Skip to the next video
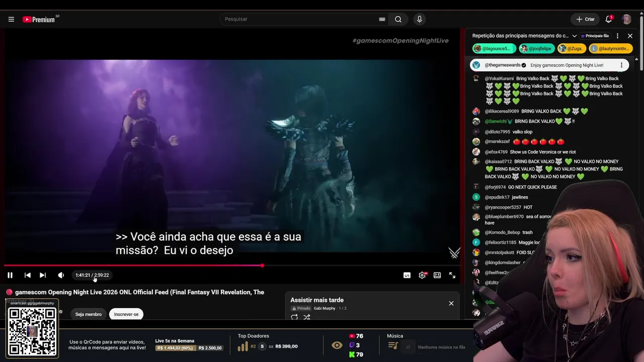 coord(43,275)
